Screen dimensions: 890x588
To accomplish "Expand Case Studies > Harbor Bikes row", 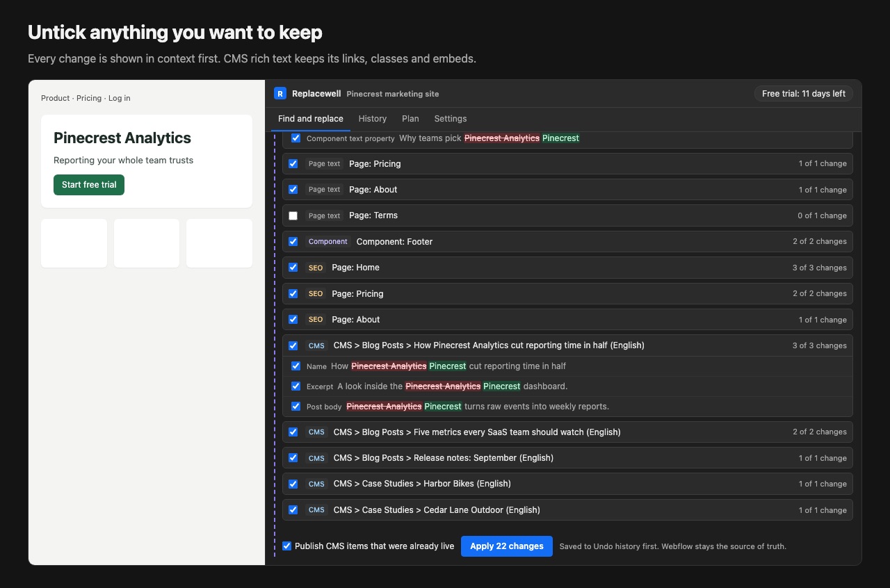I will [567, 484].
